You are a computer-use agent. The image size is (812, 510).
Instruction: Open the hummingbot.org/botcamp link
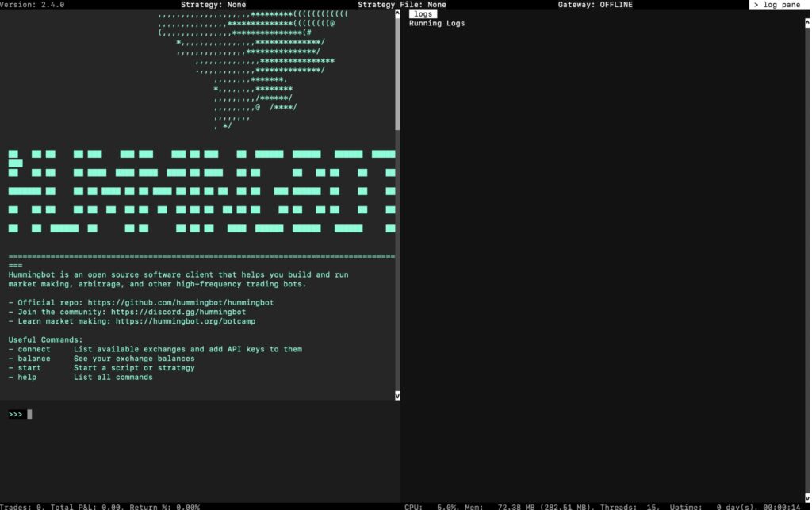coord(186,321)
